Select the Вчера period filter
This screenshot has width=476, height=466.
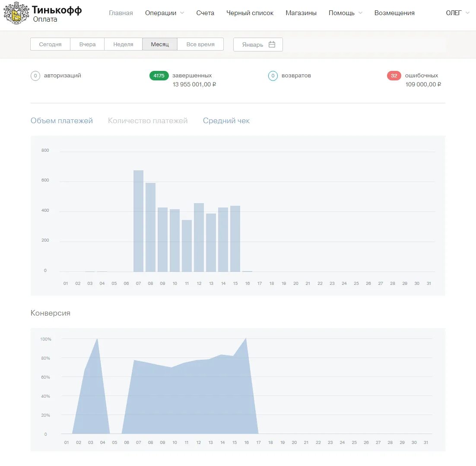(x=87, y=45)
